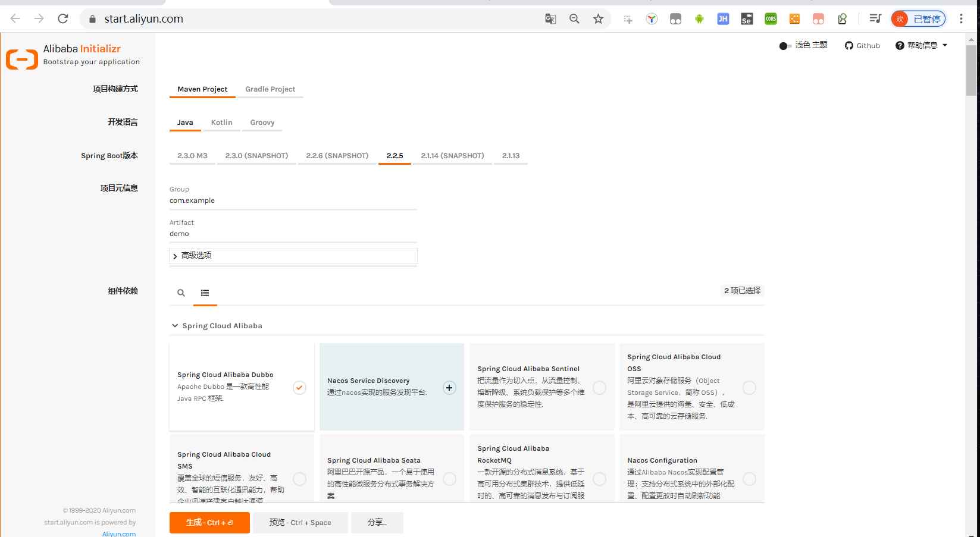Open the media control queue icon
Image resolution: width=980 pixels, height=537 pixels.
[x=875, y=19]
